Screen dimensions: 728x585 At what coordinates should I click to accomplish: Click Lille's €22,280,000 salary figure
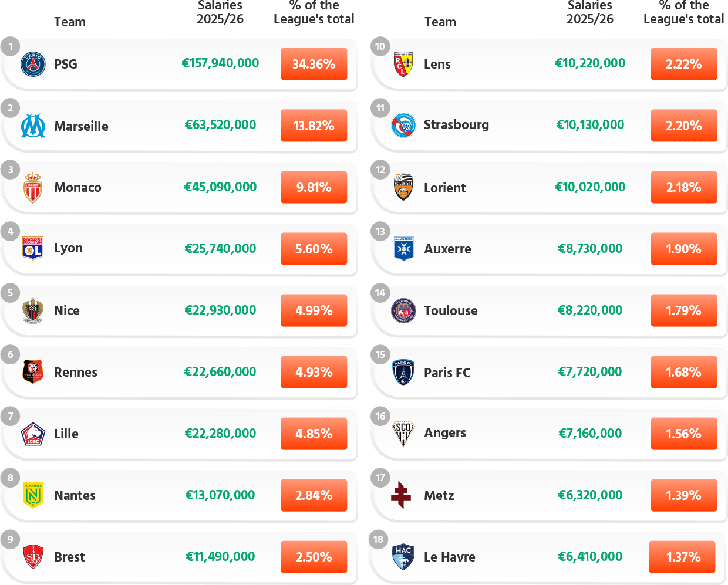click(x=220, y=434)
